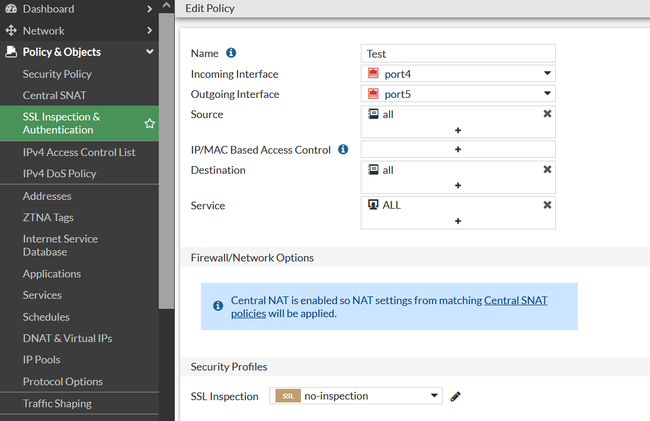Follow the Central SNAT policies link

tap(515, 300)
